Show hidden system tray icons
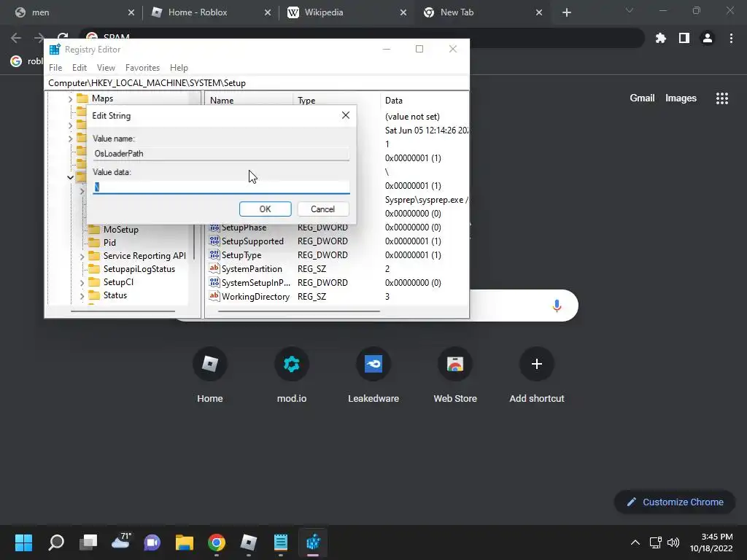Image resolution: width=747 pixels, height=560 pixels. pyautogui.click(x=635, y=542)
